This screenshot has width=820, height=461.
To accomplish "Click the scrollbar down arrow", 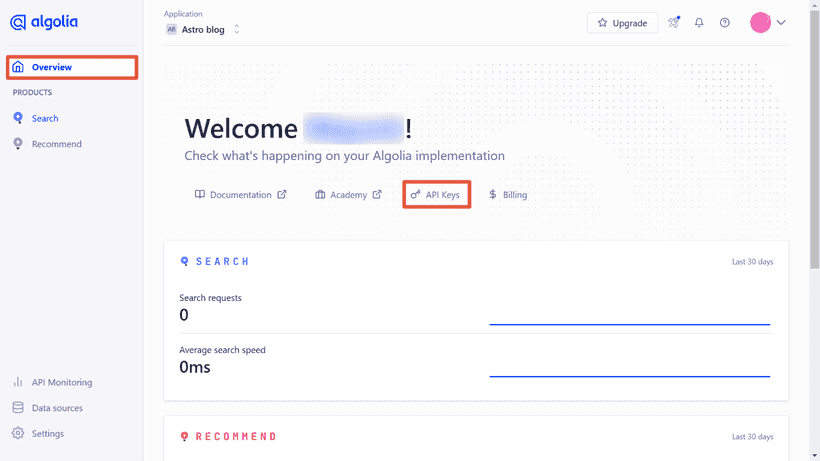I will click(x=814, y=456).
